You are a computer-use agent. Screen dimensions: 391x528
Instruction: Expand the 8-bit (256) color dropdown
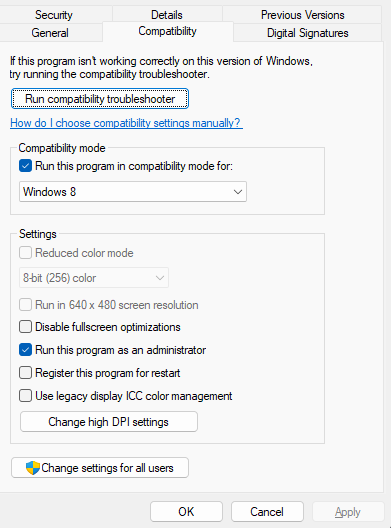pyautogui.click(x=94, y=278)
